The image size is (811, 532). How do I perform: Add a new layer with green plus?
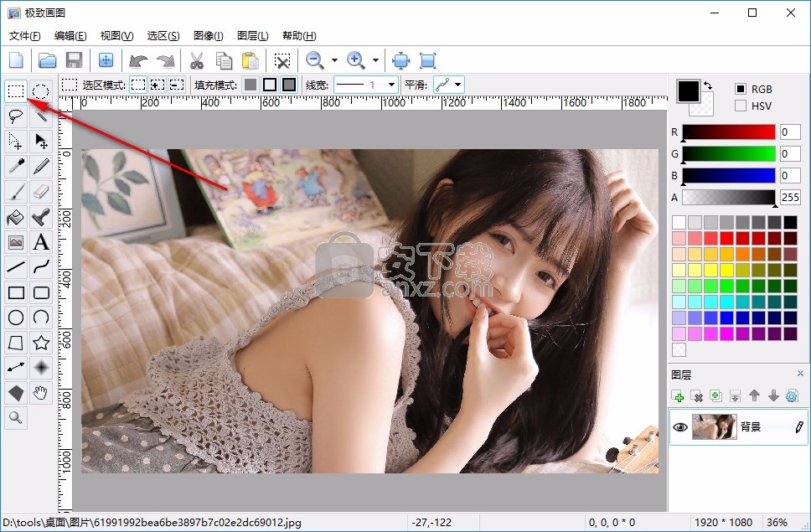click(x=678, y=396)
